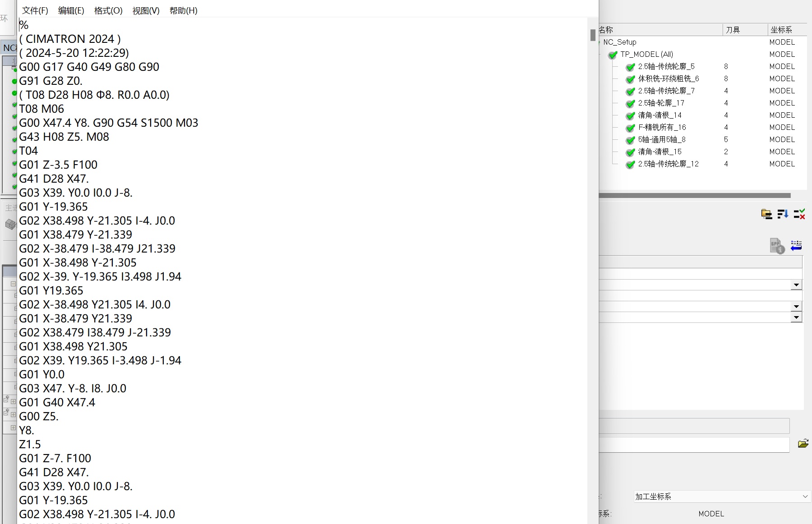Click the line 'T08 M06' in the editor
This screenshot has width=812, height=524.
[42, 109]
